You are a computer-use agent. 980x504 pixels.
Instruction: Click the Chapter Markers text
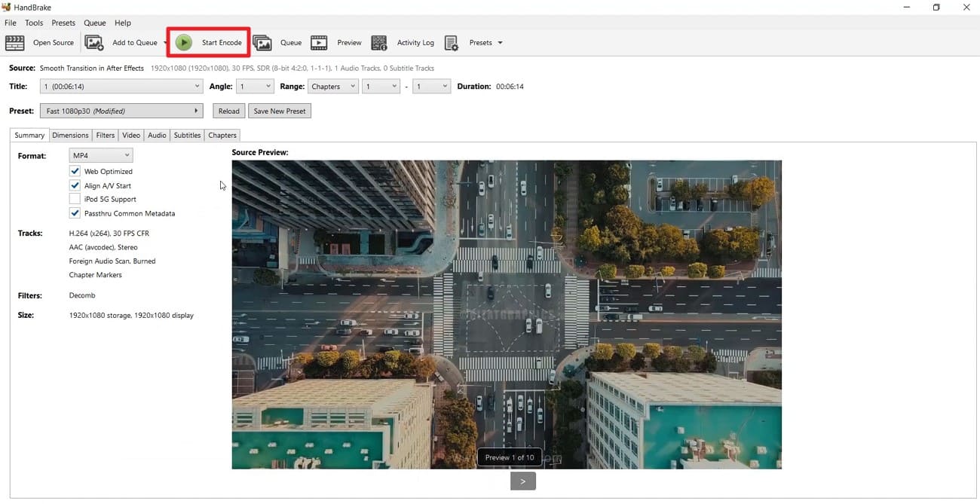(x=96, y=275)
